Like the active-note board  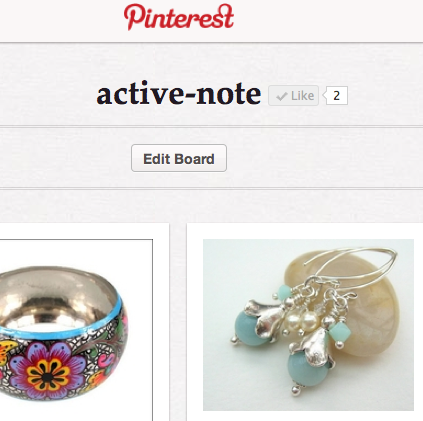click(x=294, y=96)
